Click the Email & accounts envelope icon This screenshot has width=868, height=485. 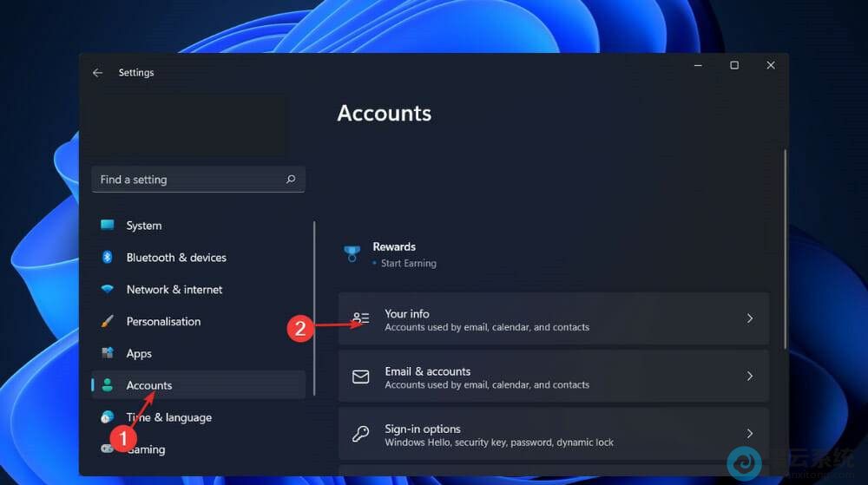360,377
